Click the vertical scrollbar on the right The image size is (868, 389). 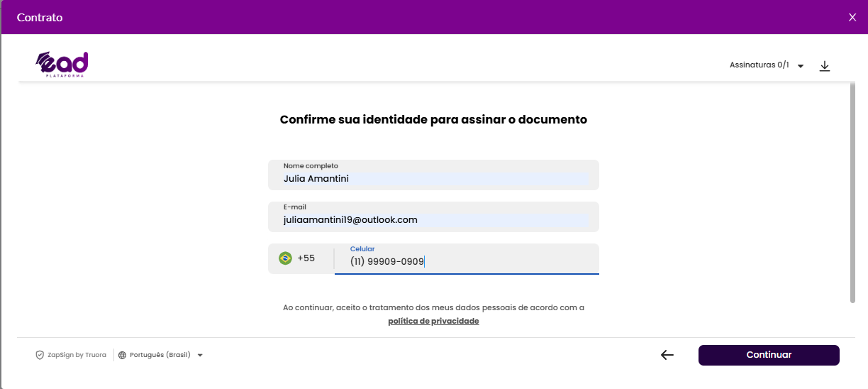point(852,192)
